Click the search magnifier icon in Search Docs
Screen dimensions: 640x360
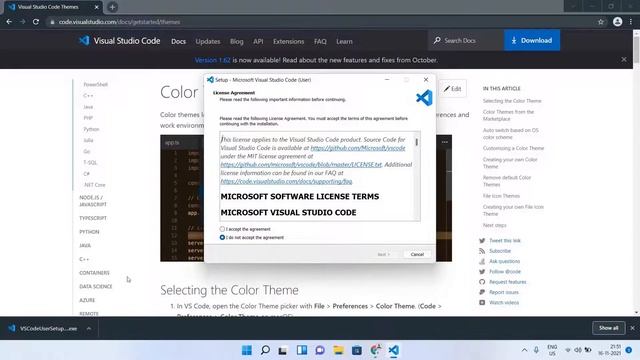[x=437, y=40]
